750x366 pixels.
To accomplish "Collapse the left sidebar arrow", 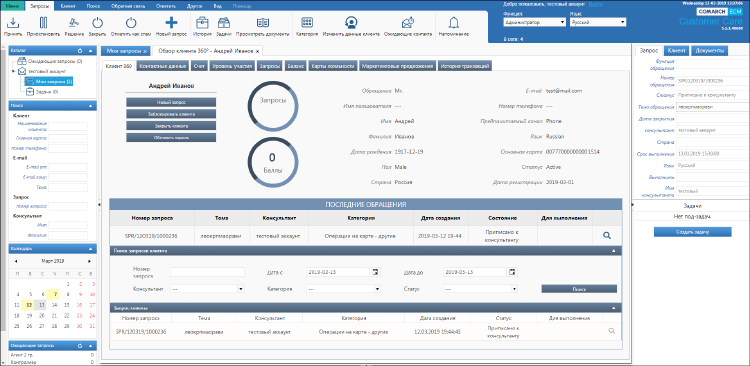I will pos(99,204).
